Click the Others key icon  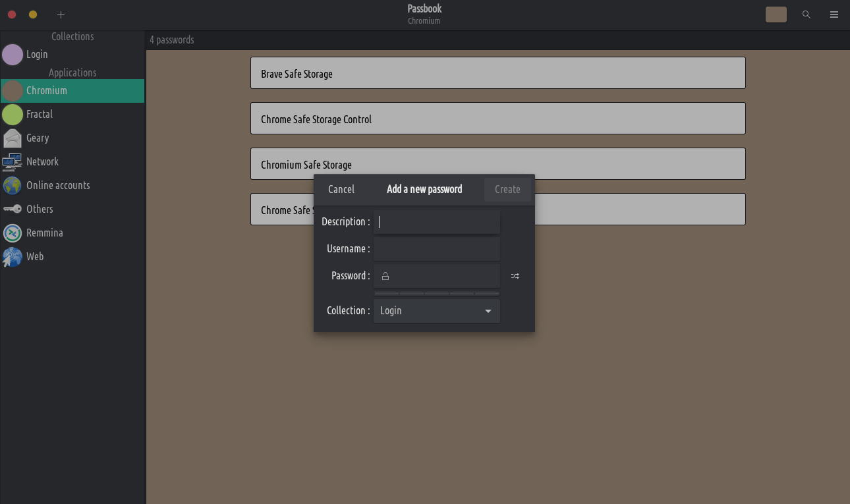[13, 210]
